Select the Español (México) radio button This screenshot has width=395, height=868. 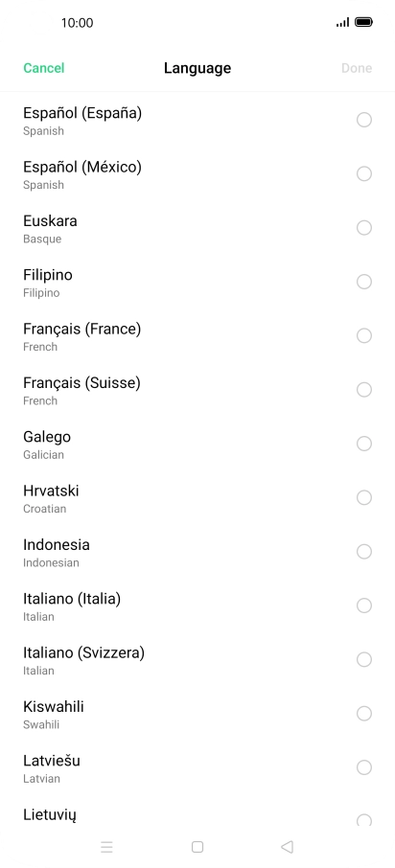point(364,173)
